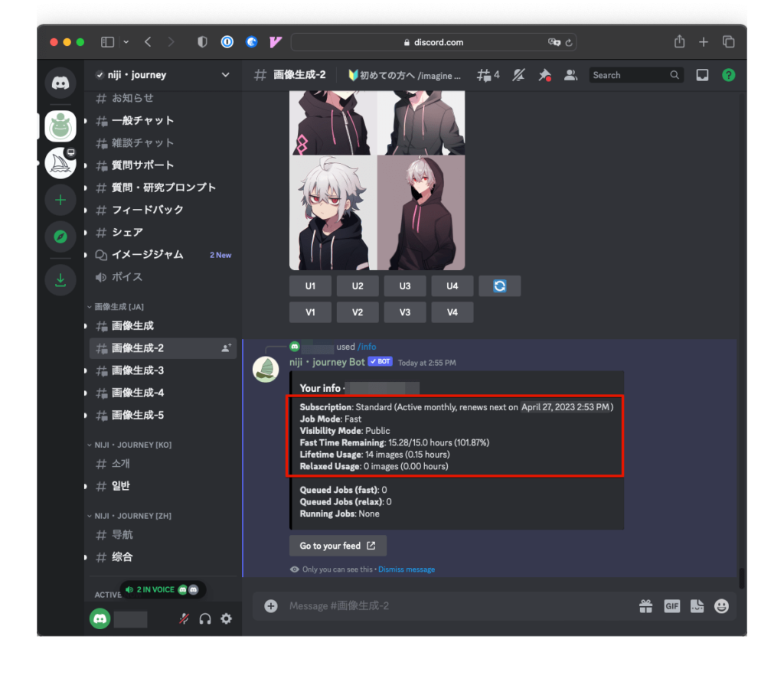This screenshot has width=784, height=685.
Task: Toggle the member list panel
Action: point(570,75)
